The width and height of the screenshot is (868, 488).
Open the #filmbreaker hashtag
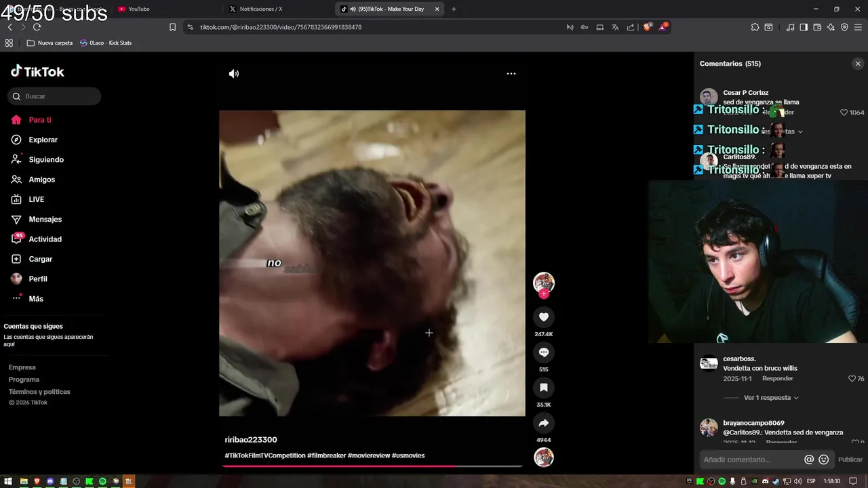[x=326, y=455]
